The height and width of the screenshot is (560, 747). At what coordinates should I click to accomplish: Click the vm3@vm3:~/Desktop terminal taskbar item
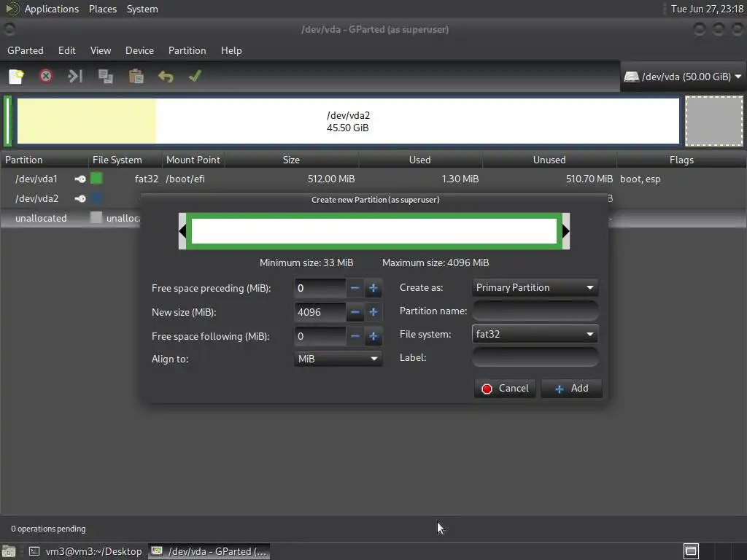pos(86,551)
